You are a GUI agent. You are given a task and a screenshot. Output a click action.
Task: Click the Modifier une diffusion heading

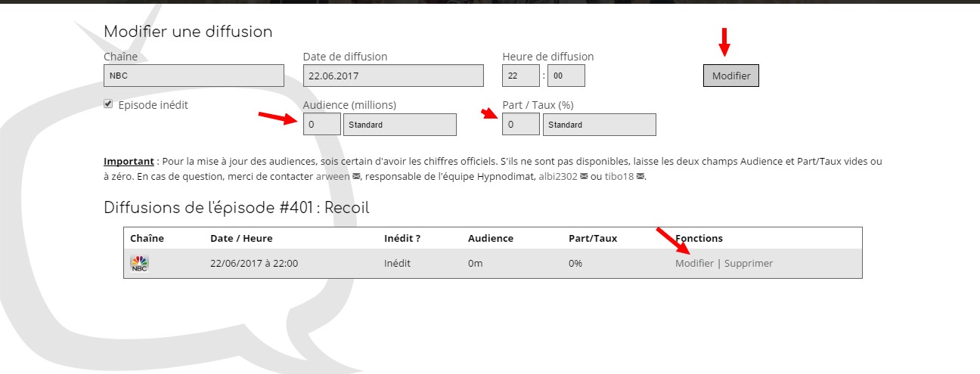tap(188, 32)
